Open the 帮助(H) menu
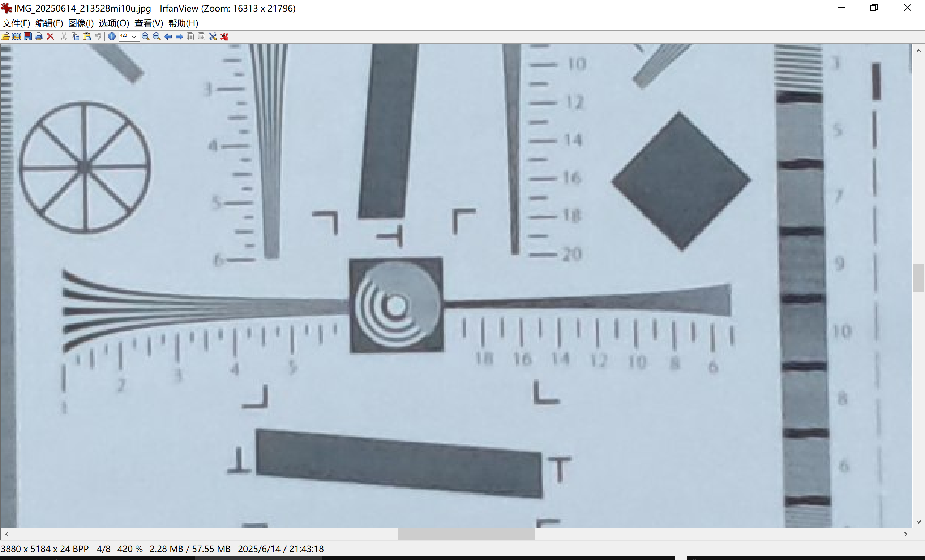 click(183, 23)
